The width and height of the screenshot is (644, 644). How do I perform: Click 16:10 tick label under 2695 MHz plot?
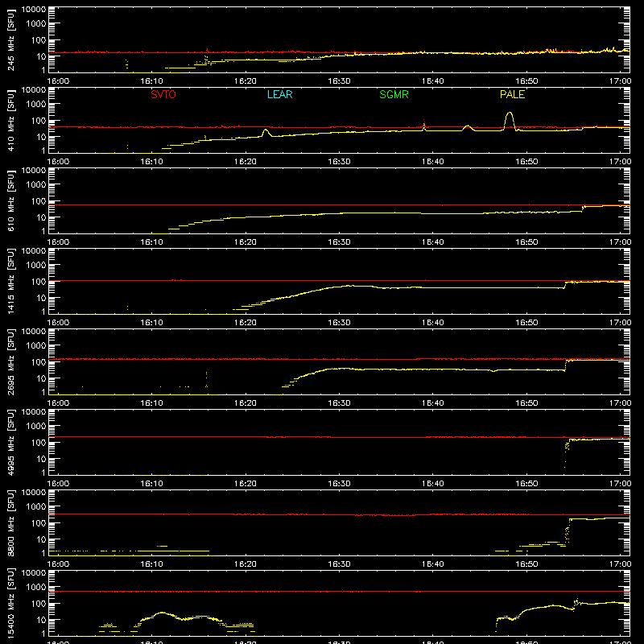point(151,403)
